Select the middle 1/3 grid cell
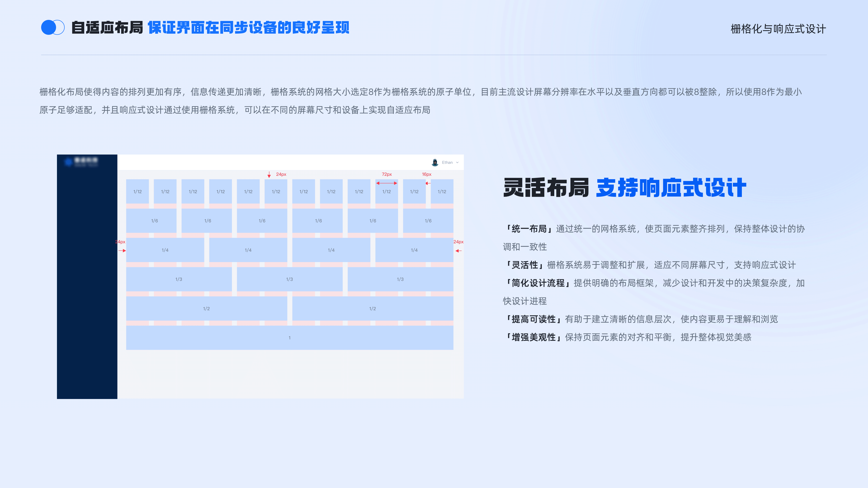The image size is (868, 488). click(x=289, y=279)
